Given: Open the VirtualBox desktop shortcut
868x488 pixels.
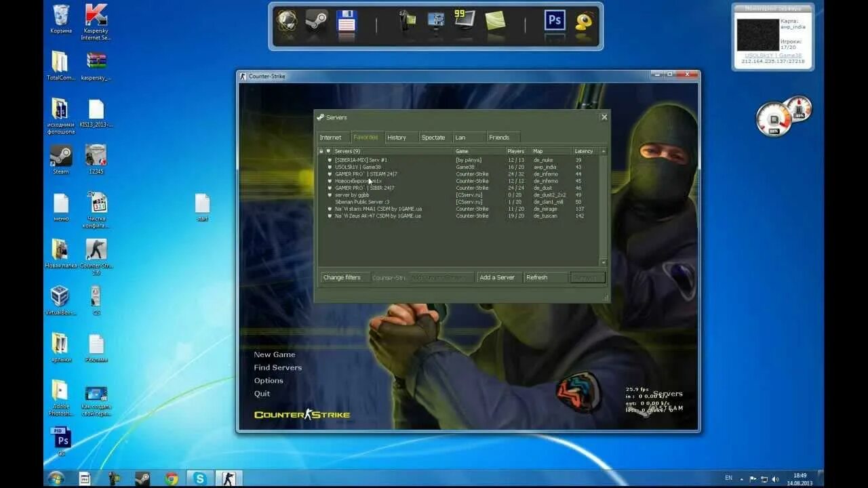Looking at the screenshot, I should [60, 300].
